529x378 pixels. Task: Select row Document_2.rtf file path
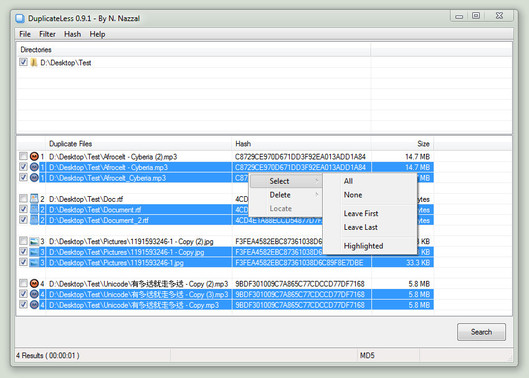pos(99,220)
